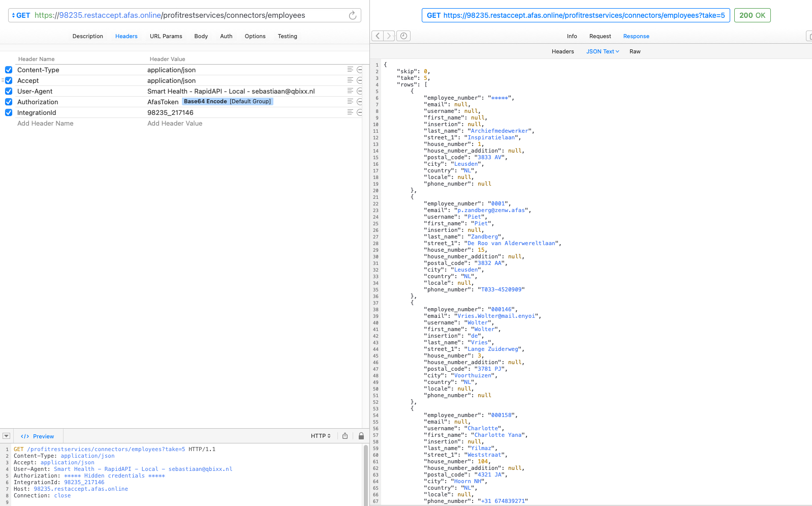This screenshot has height=506, width=812.
Task: Click the JSON value "Archiefmedewerker"
Action: (x=499, y=131)
